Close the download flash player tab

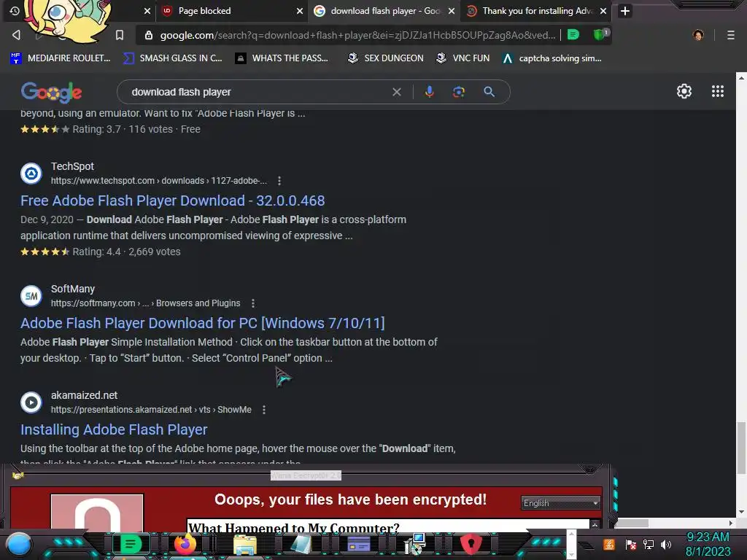[451, 10]
